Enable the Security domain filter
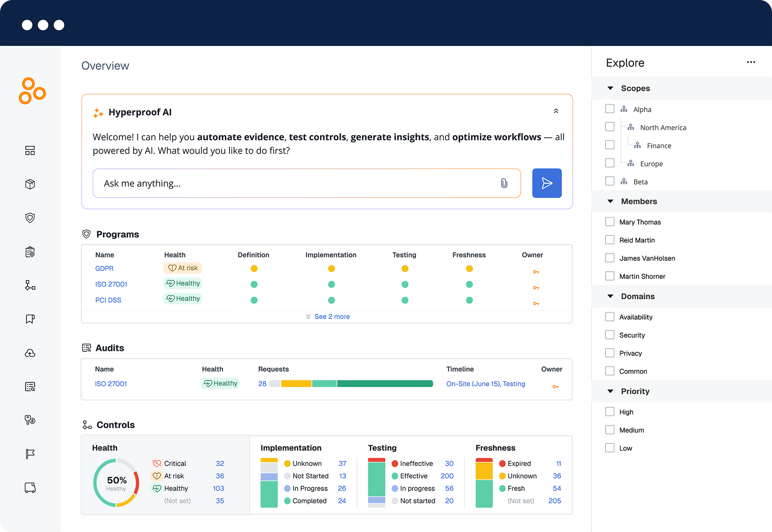This screenshot has height=532, width=772. tap(609, 335)
